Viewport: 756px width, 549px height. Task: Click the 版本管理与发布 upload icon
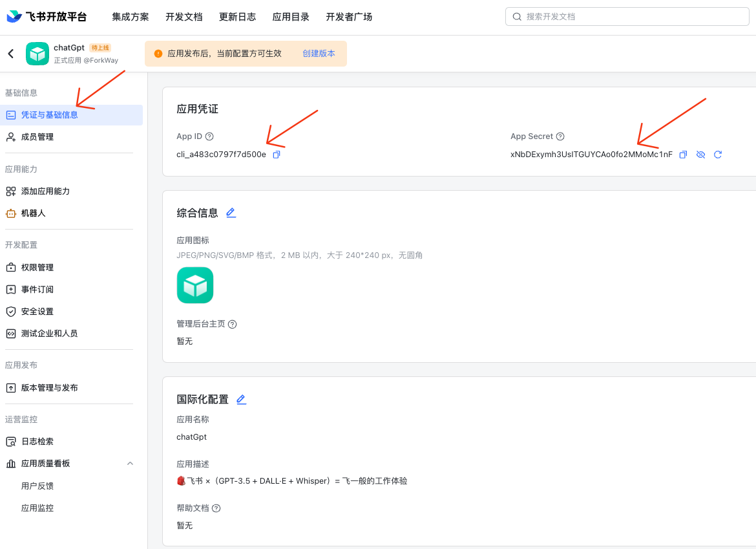10,388
